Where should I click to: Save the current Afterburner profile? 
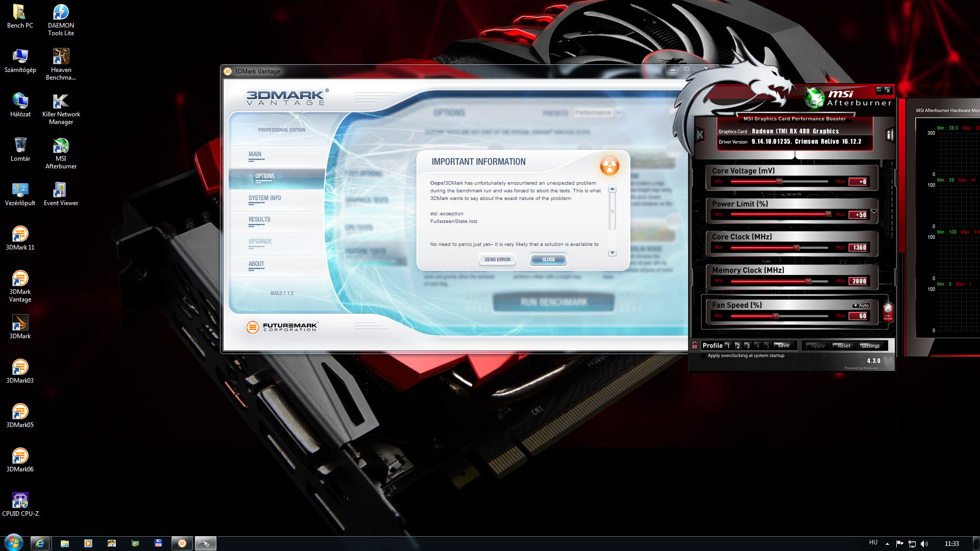783,345
